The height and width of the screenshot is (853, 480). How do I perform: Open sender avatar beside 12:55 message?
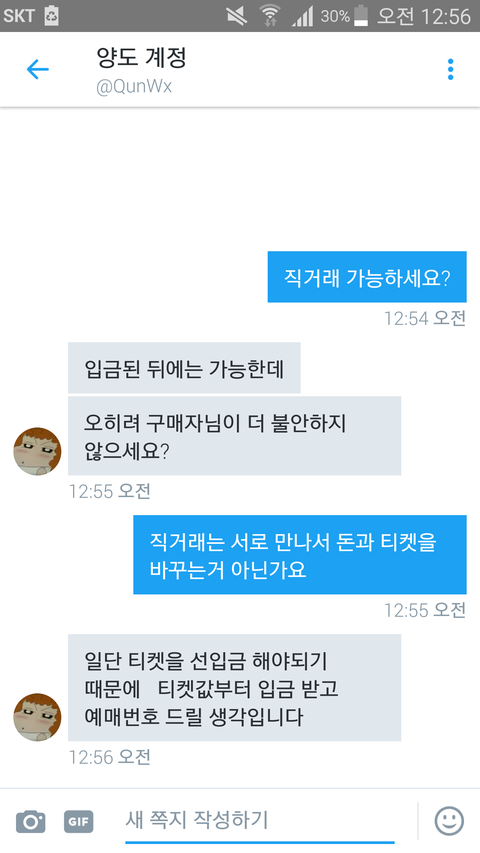[x=37, y=451]
